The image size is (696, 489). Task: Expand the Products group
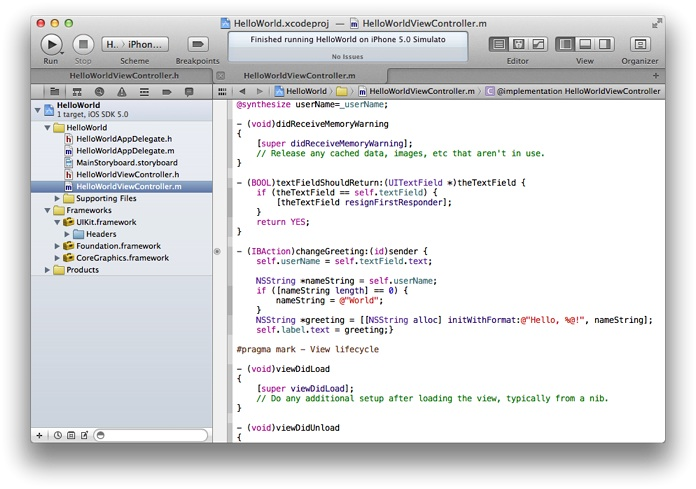[x=47, y=270]
